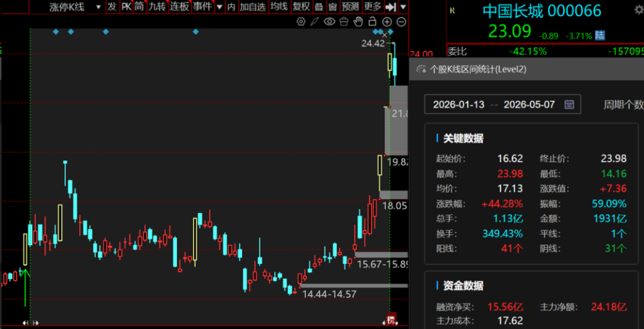The image size is (644, 329).
Task: Toggle the 连板 indicator button
Action: pyautogui.click(x=180, y=7)
